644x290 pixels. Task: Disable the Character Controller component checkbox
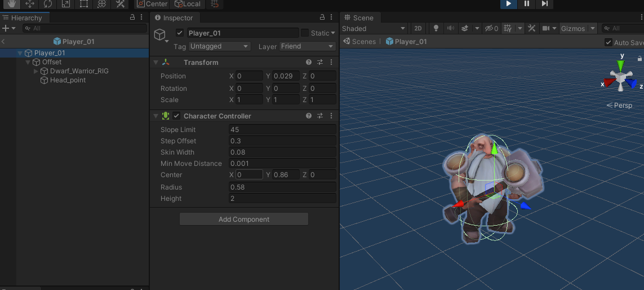point(176,116)
